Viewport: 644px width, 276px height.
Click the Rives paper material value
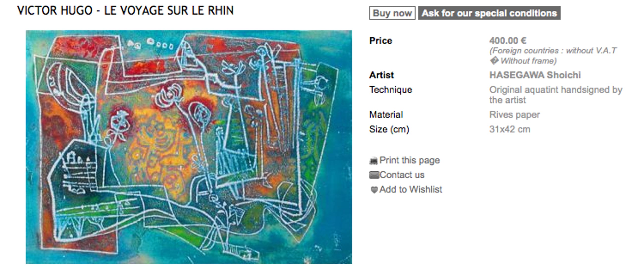click(514, 115)
